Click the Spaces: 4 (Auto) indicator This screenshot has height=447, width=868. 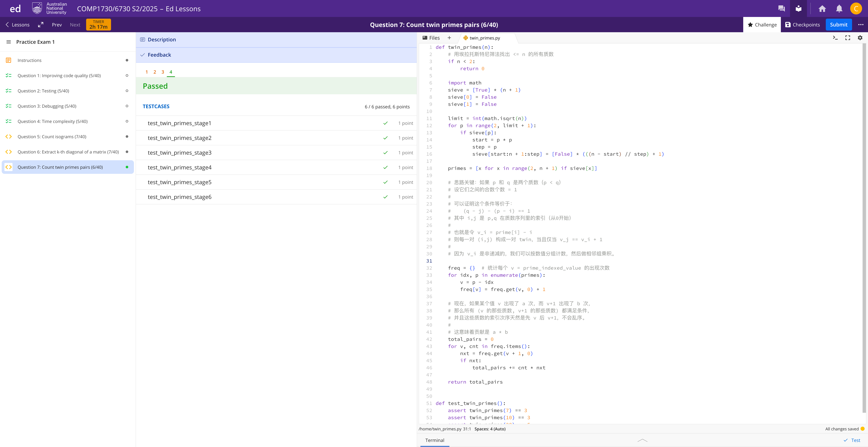click(490, 429)
